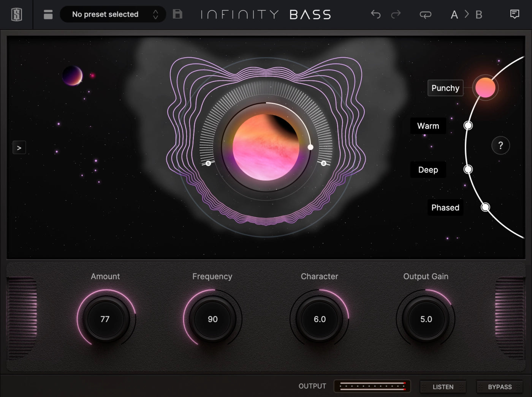Toggle the BYPASS button
This screenshot has width=532, height=397.
(499, 387)
